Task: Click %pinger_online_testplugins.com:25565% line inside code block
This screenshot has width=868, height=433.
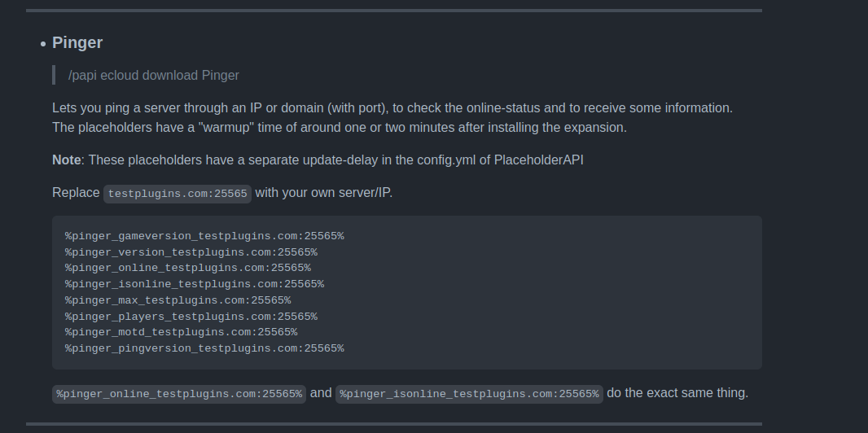Action: 188,268
